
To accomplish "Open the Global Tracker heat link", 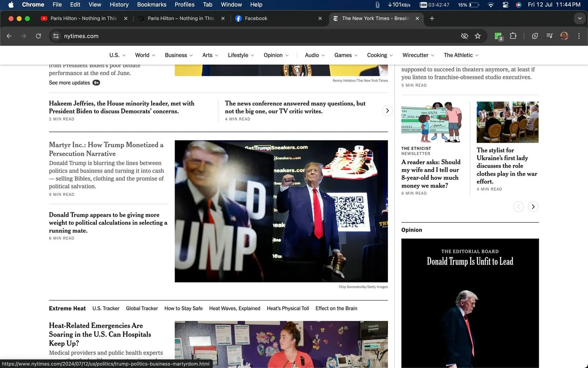I will tap(142, 309).
